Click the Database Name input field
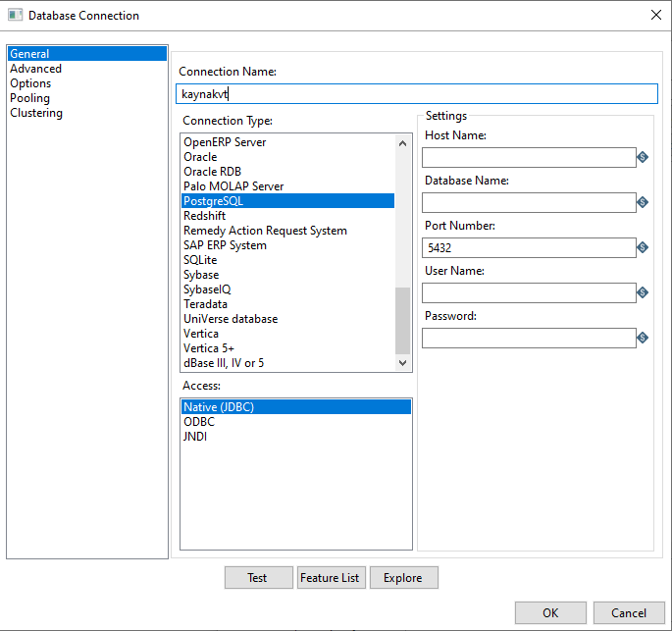 (529, 202)
